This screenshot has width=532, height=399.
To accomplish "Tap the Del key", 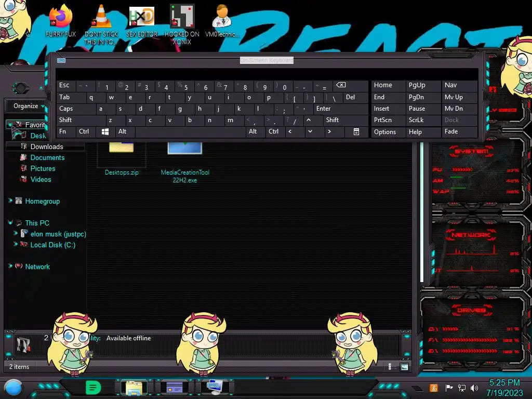I will pyautogui.click(x=355, y=97).
